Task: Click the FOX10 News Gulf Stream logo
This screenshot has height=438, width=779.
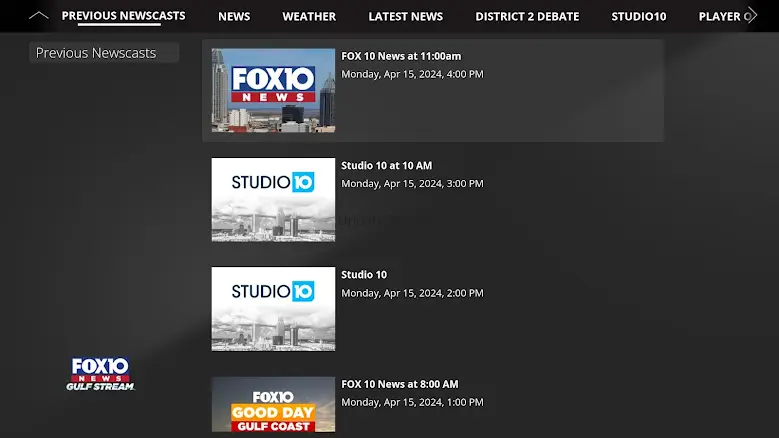Action: point(100,373)
